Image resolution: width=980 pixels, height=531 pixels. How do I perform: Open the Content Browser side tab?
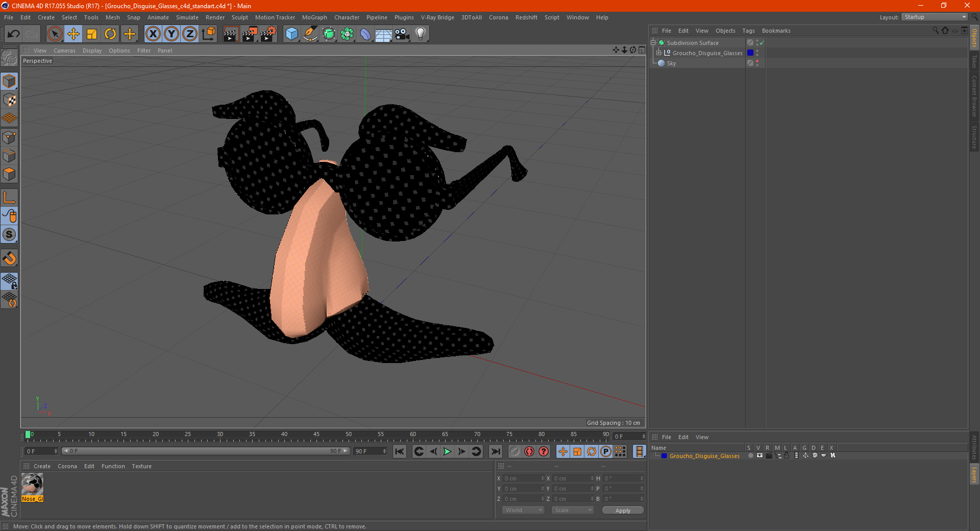click(974, 96)
